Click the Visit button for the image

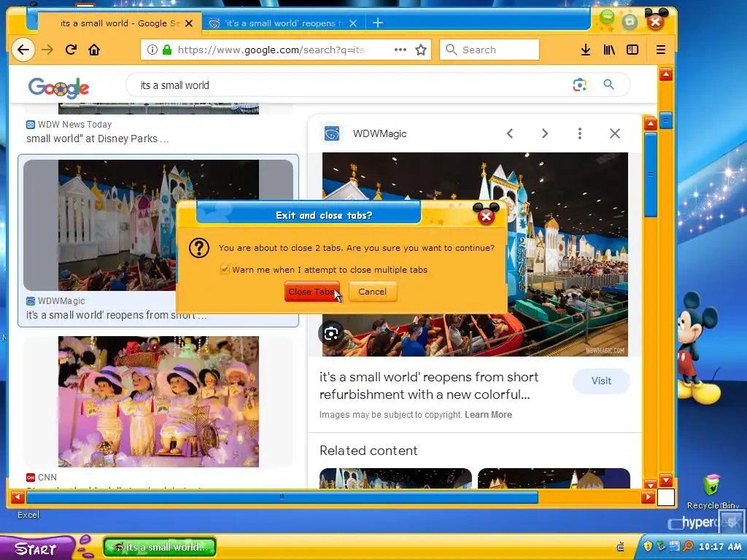click(x=601, y=381)
